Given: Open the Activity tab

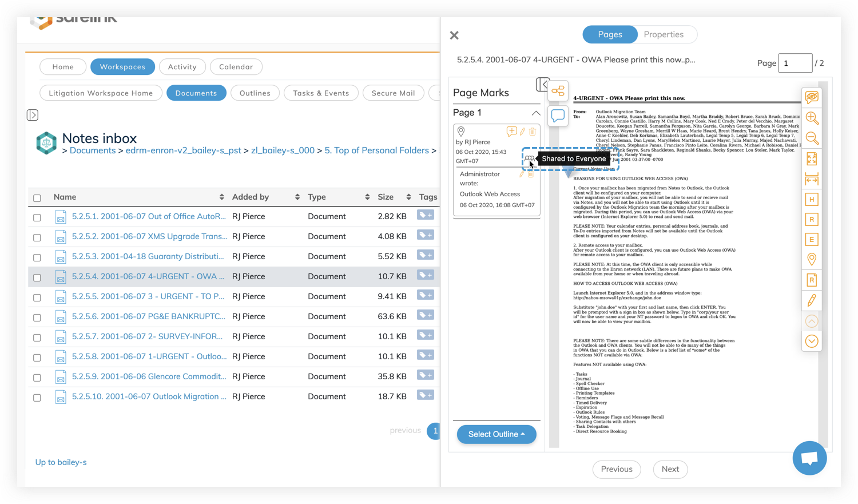Looking at the screenshot, I should click(x=182, y=67).
